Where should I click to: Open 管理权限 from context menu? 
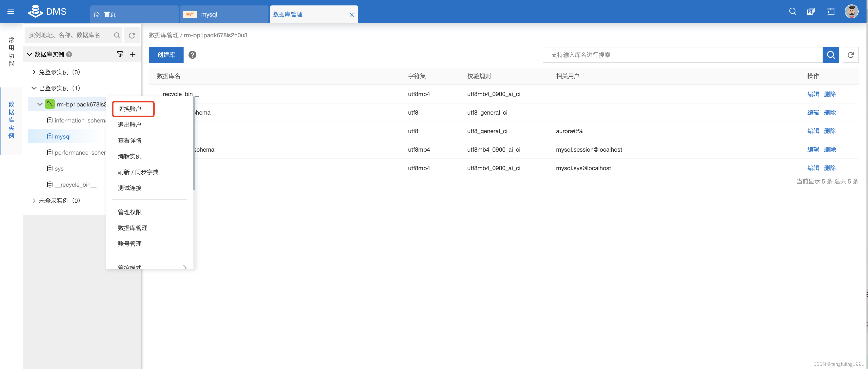click(x=130, y=212)
